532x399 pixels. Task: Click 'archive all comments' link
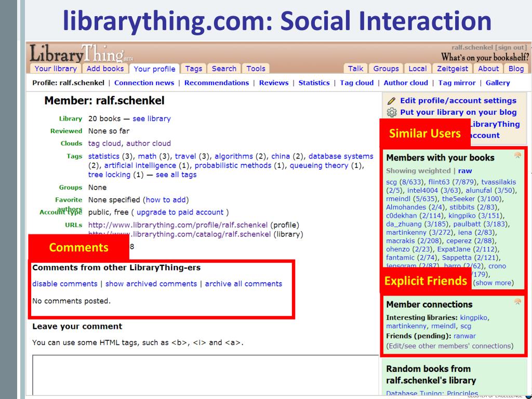(244, 284)
